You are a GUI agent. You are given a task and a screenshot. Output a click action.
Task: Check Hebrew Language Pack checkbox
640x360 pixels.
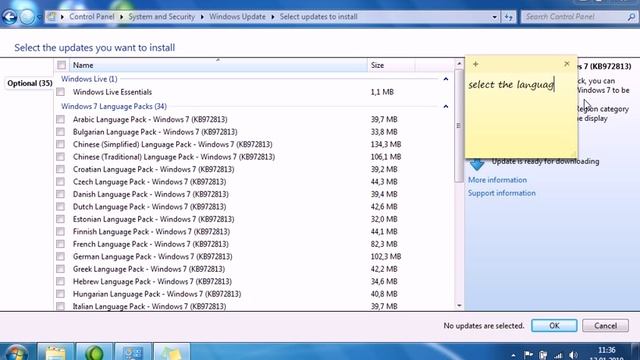coord(61,281)
